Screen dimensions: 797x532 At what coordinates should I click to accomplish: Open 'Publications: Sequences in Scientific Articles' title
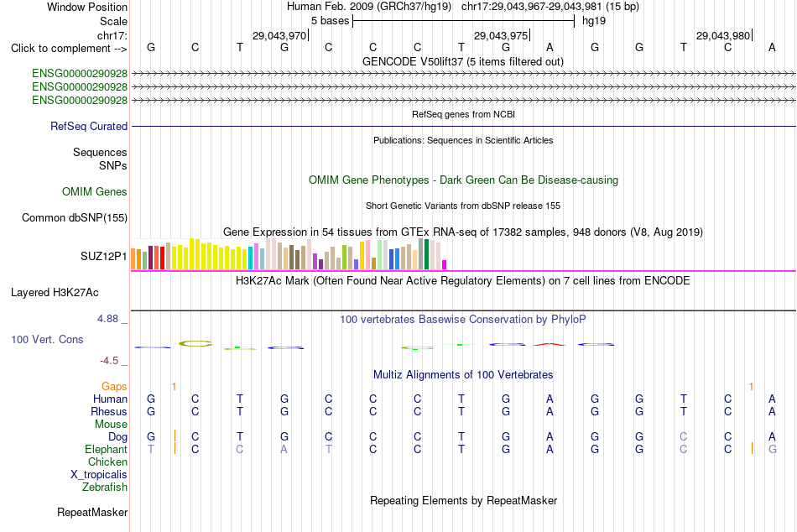(463, 140)
